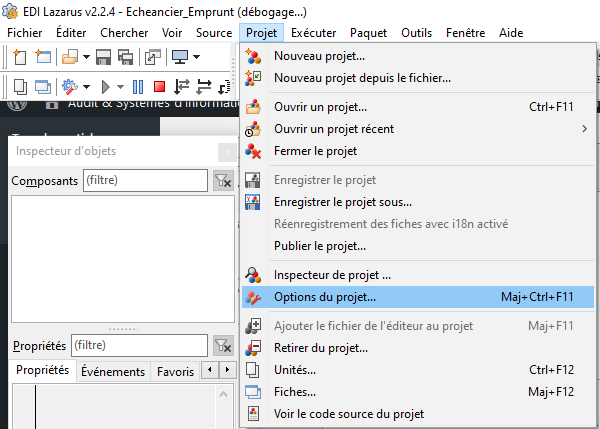Image resolution: width=600 pixels, height=429 pixels.
Task: Choose Retirer du projet...
Action: point(418,348)
